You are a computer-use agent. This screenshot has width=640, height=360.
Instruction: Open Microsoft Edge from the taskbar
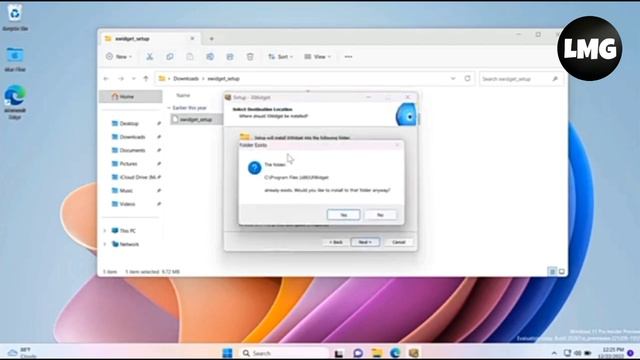click(x=395, y=353)
